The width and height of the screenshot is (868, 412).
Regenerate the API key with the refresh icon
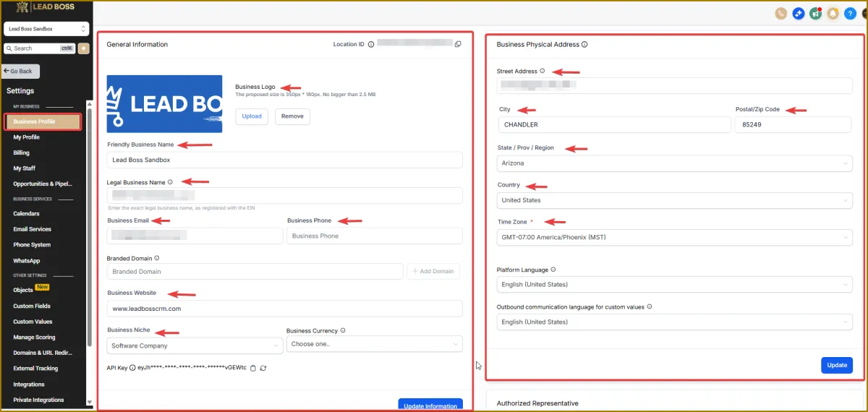pyautogui.click(x=263, y=368)
